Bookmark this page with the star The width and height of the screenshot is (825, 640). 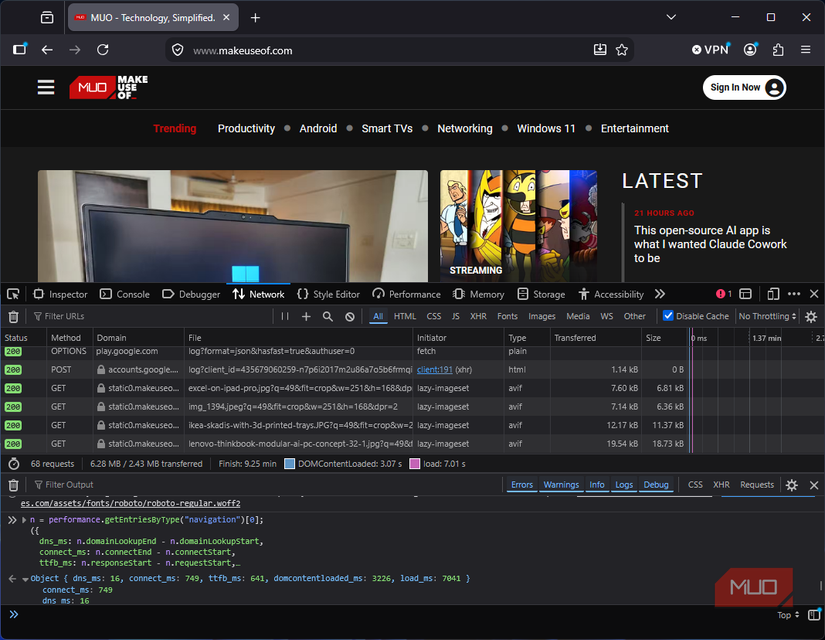(622, 50)
